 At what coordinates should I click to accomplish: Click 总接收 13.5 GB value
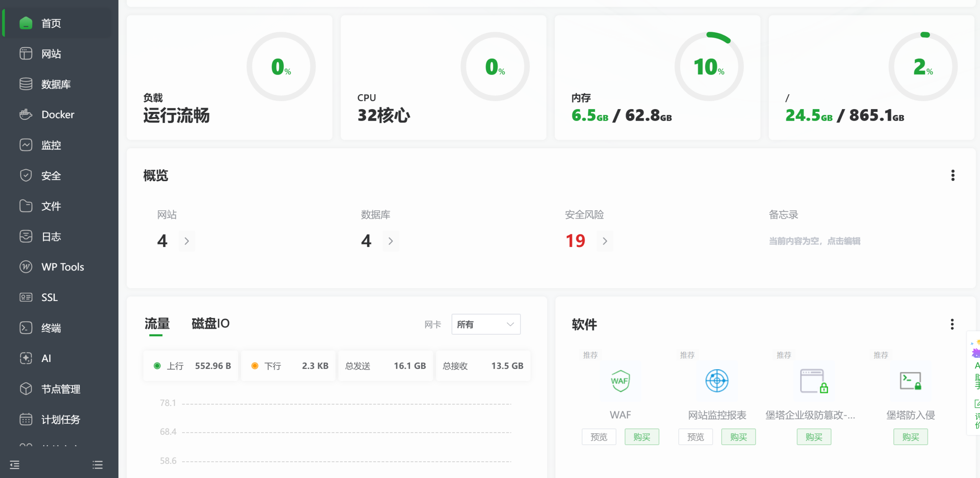point(507,366)
